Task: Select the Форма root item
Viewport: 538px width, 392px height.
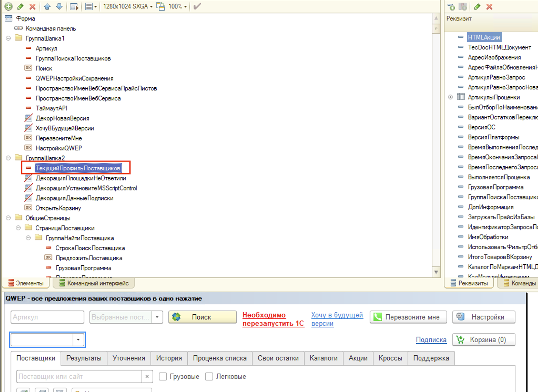Action: pos(26,18)
